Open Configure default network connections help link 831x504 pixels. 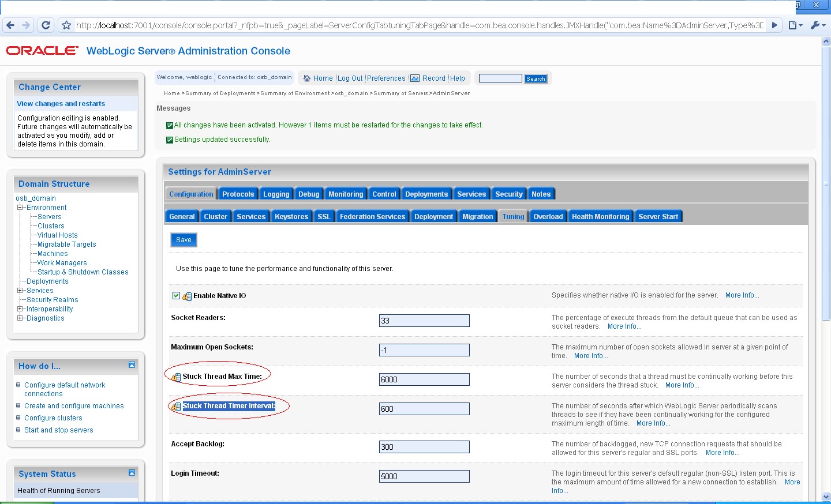coord(65,389)
